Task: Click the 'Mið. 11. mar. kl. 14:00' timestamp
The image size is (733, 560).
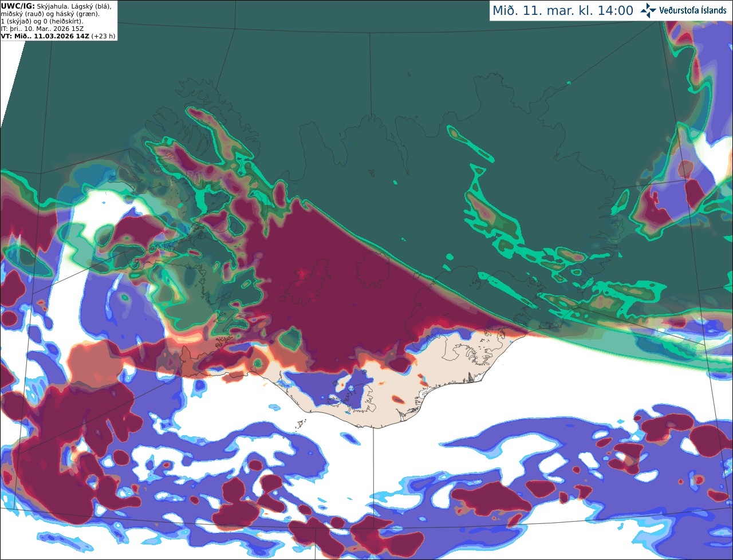Action: tap(563, 11)
